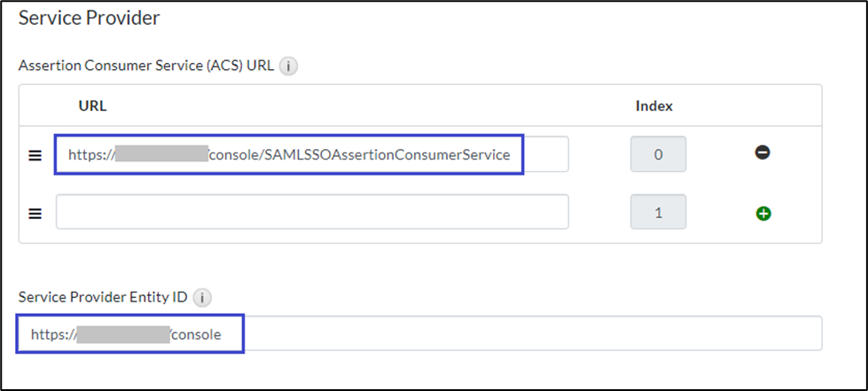Click the drag handle of the first URL row
868x391 pixels.
35,155
